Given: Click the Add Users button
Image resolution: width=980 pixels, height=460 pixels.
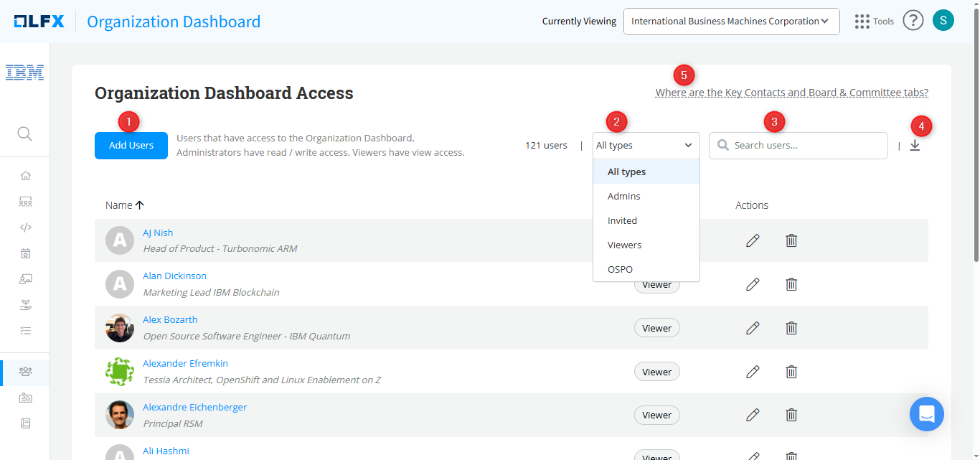Looking at the screenshot, I should (x=131, y=146).
